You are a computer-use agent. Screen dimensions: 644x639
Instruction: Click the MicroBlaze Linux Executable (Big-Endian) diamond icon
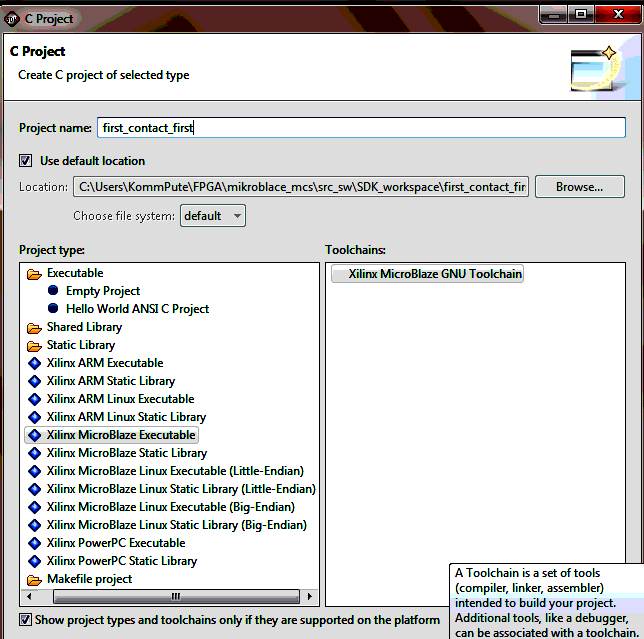tap(34, 507)
